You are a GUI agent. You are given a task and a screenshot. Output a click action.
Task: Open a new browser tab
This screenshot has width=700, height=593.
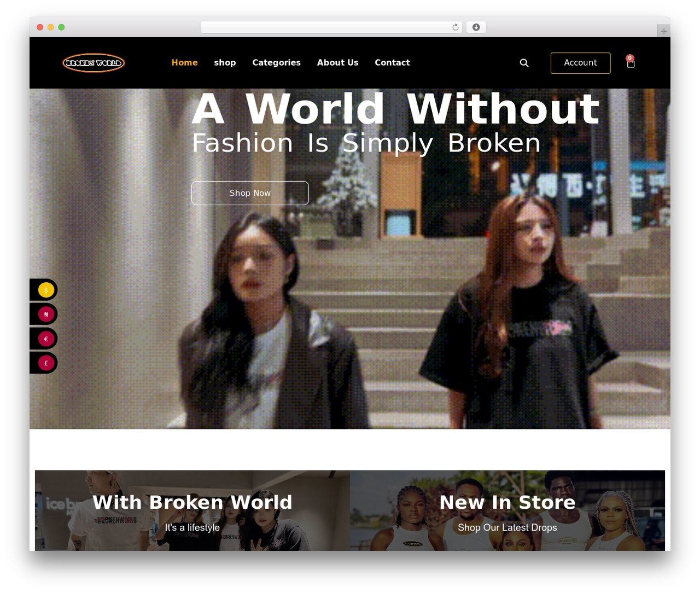tap(663, 31)
